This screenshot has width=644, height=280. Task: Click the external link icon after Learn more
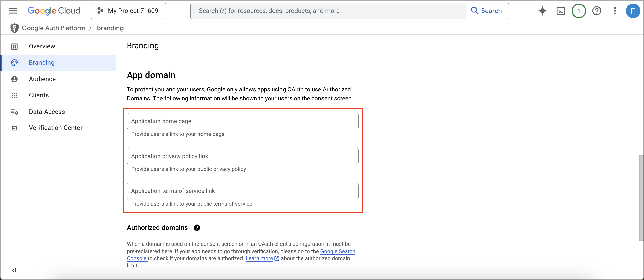pyautogui.click(x=277, y=258)
